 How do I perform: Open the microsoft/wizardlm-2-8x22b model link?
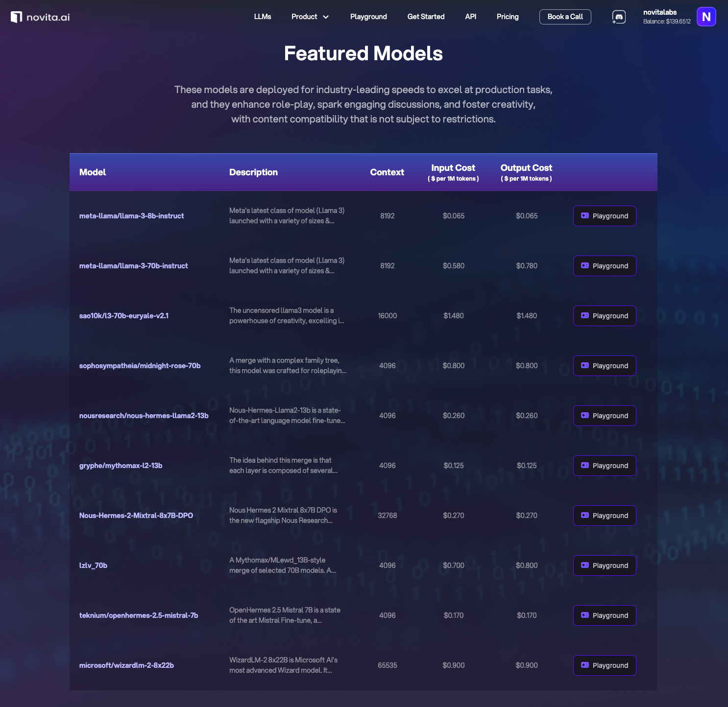tap(126, 665)
